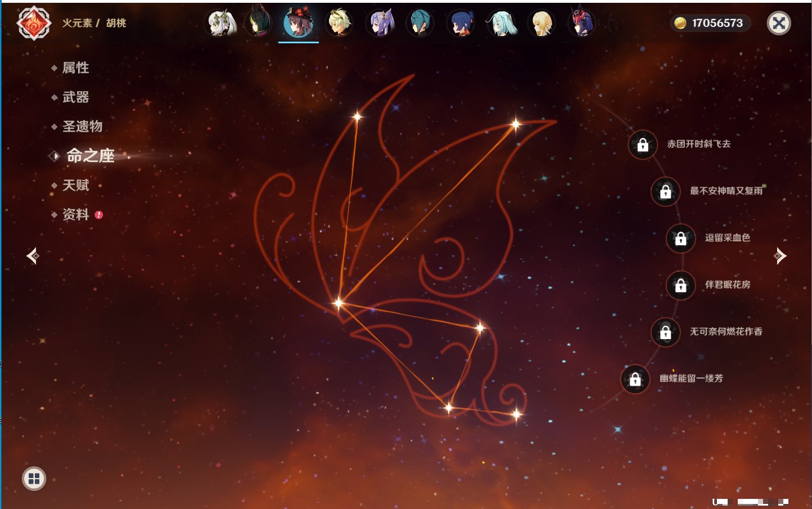Select the pale blond character with gold headpiece

339,23
